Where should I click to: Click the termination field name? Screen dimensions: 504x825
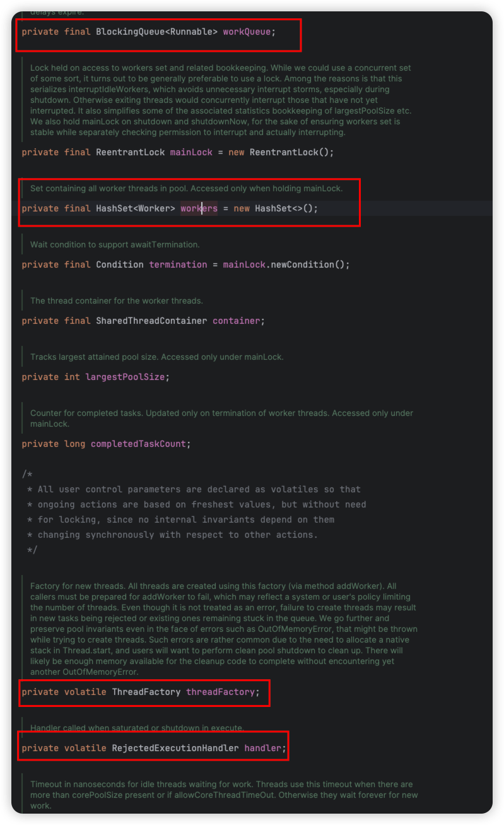click(x=178, y=264)
